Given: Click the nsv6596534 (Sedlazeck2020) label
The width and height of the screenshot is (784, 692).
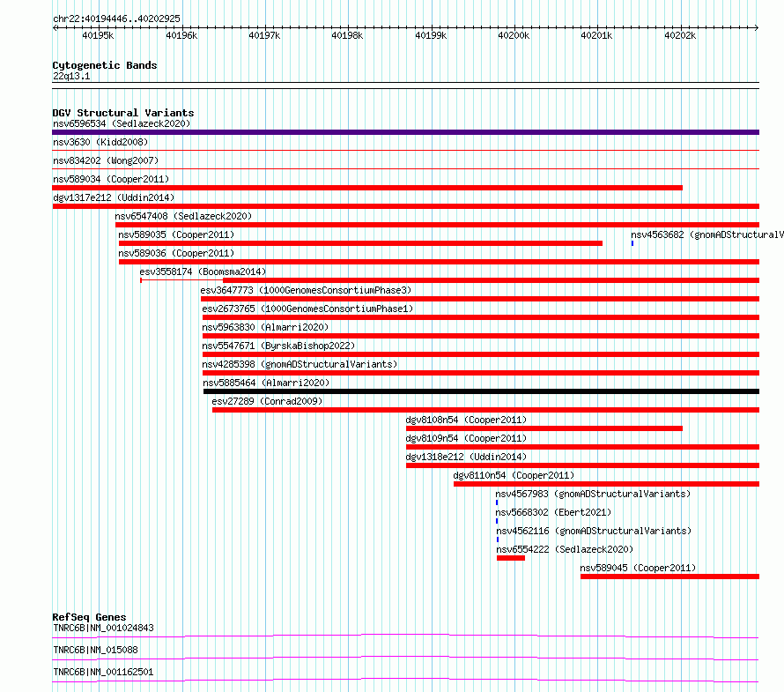Looking at the screenshot, I should point(122,123).
